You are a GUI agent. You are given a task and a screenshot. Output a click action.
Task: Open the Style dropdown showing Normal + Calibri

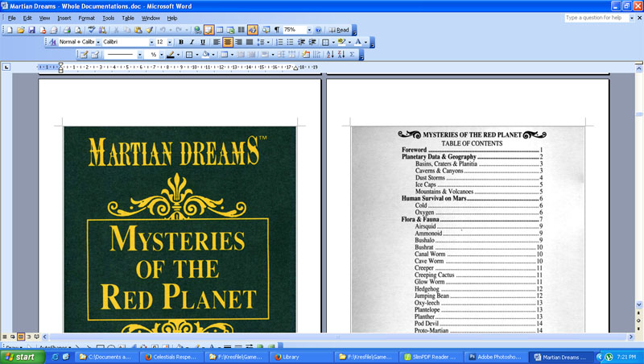(97, 42)
